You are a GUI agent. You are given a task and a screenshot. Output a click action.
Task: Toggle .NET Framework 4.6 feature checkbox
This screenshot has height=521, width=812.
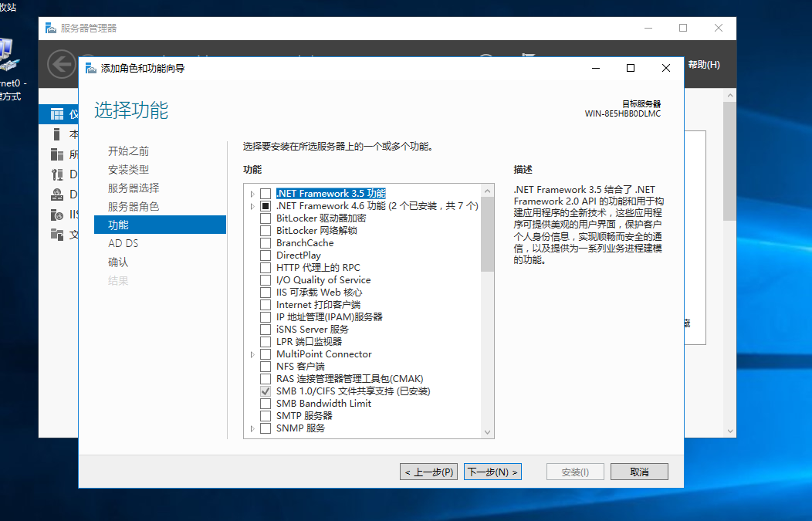(x=266, y=206)
